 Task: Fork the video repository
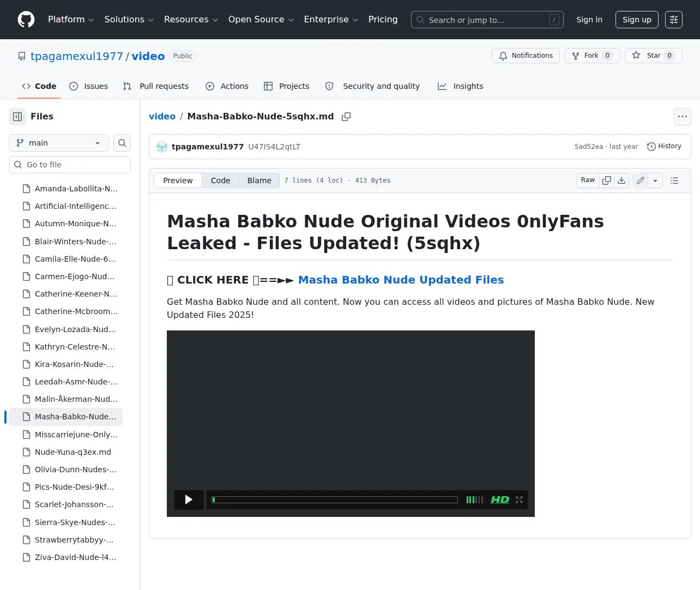592,56
